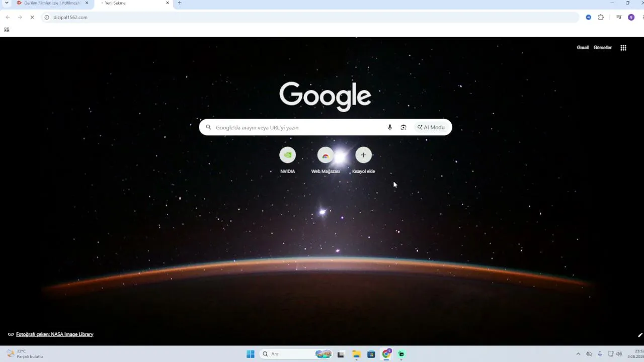Viewport: 644px width, 362px height.
Task: Open the media controls icon
Action: pyautogui.click(x=619, y=17)
